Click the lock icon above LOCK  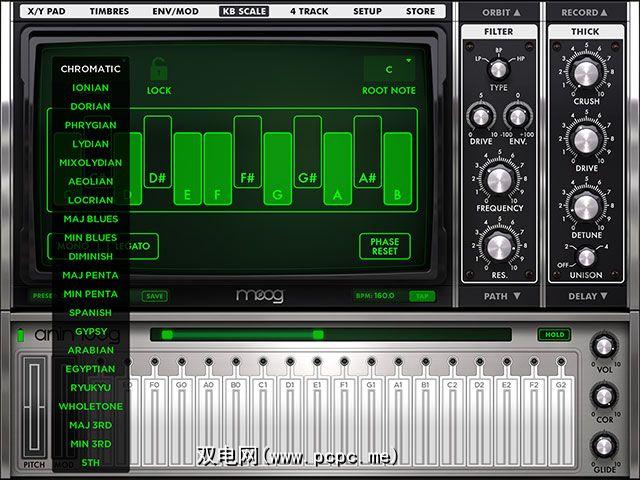(159, 71)
